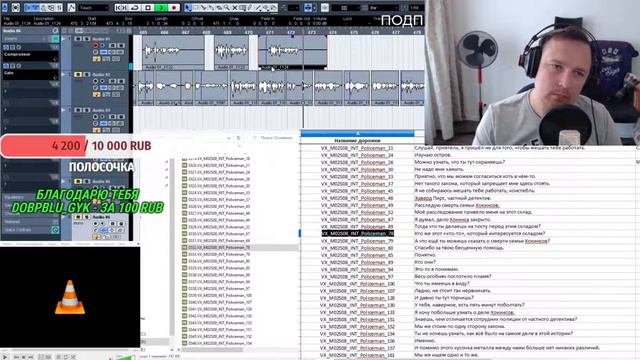Mute track Audio 01
The image size is (640, 360).
[x=78, y=39]
